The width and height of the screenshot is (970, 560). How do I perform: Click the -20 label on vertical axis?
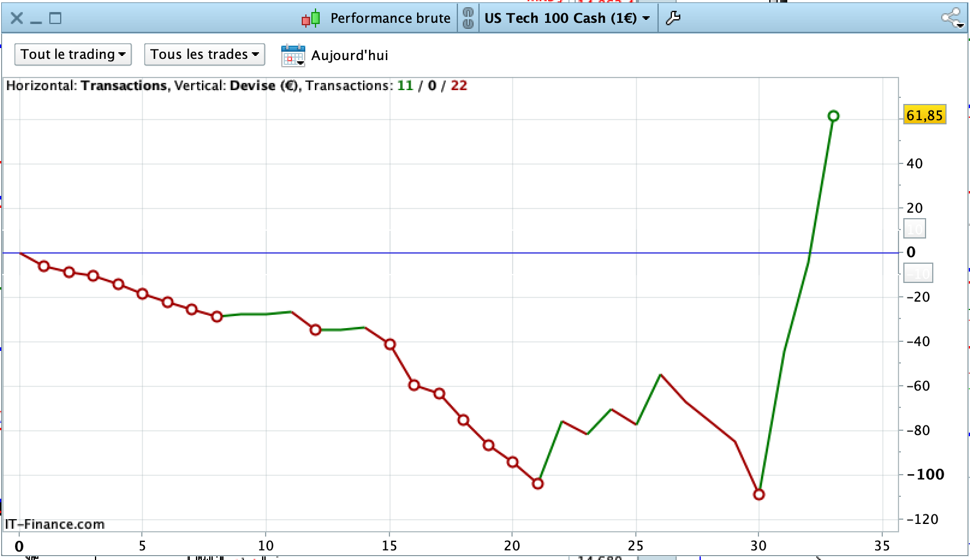coord(918,297)
